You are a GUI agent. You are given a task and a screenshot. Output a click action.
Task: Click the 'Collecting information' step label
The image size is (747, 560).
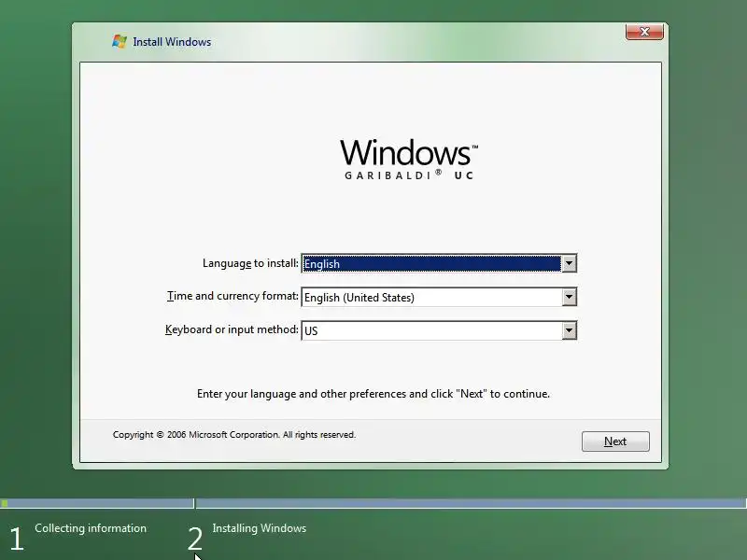coord(91,528)
